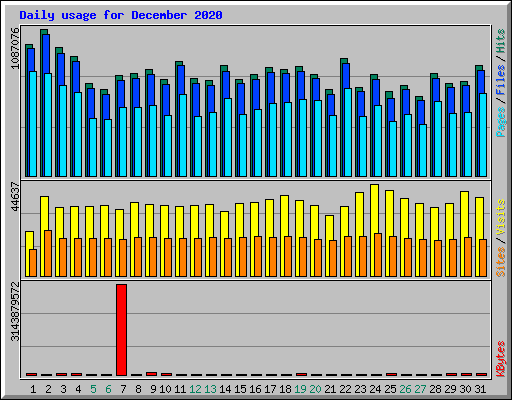Click the cyan Pages bar above day 31
Image resolution: width=512 pixels, height=400 pixels.
[483, 135]
